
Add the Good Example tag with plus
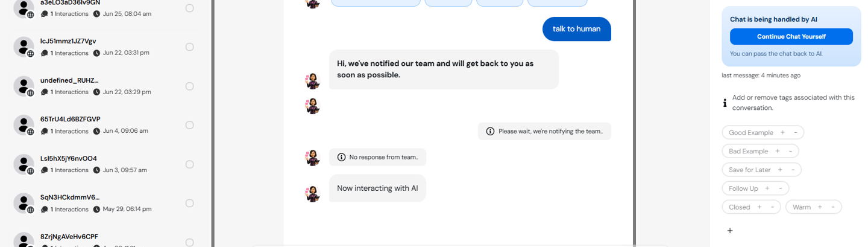point(782,132)
